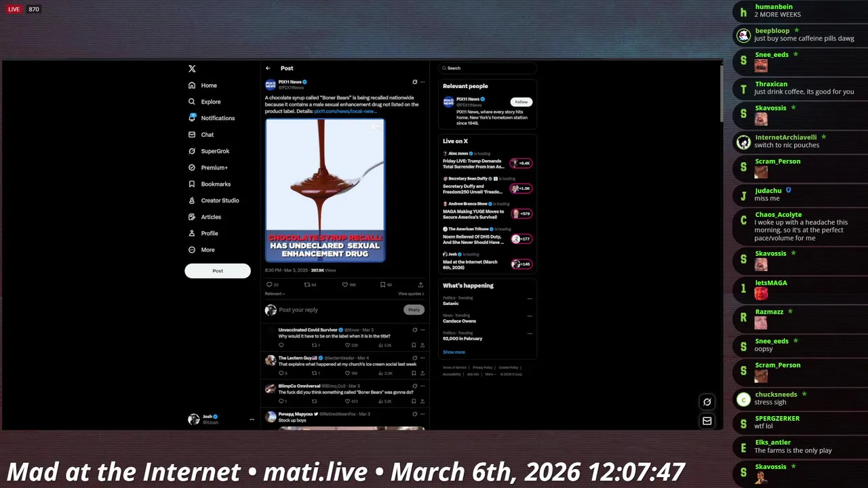Open the Explore magnifier icon
The image size is (868, 488).
192,102
